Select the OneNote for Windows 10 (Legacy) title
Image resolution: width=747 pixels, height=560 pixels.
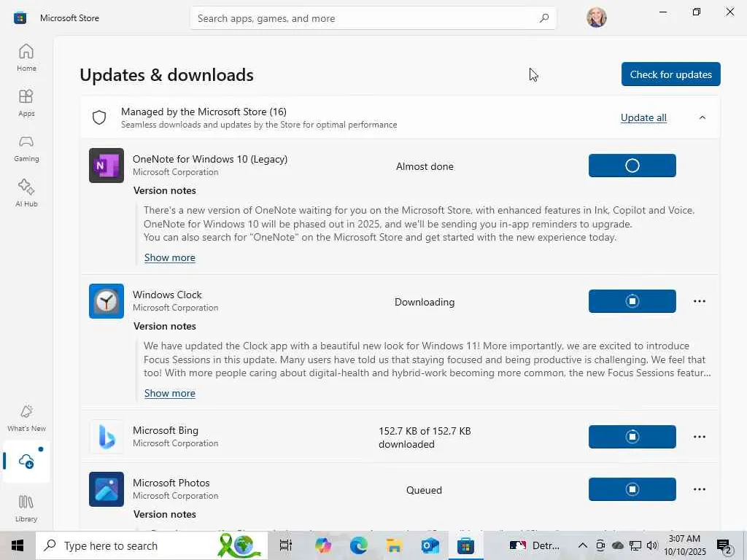tap(210, 159)
